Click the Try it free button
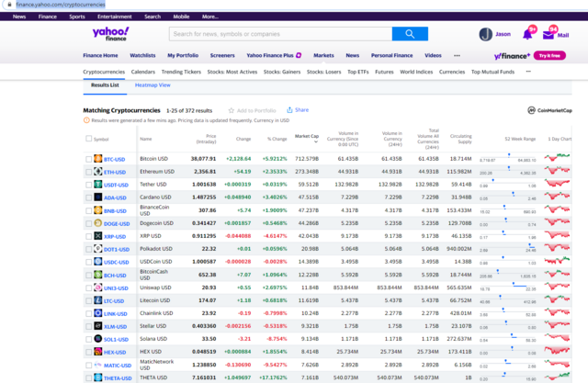 549,56
